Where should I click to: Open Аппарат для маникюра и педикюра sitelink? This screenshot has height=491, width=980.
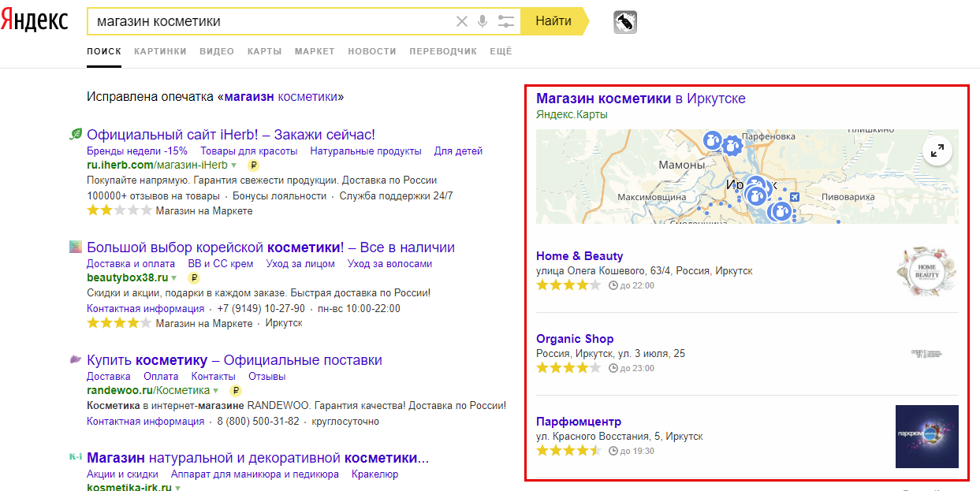[255, 474]
